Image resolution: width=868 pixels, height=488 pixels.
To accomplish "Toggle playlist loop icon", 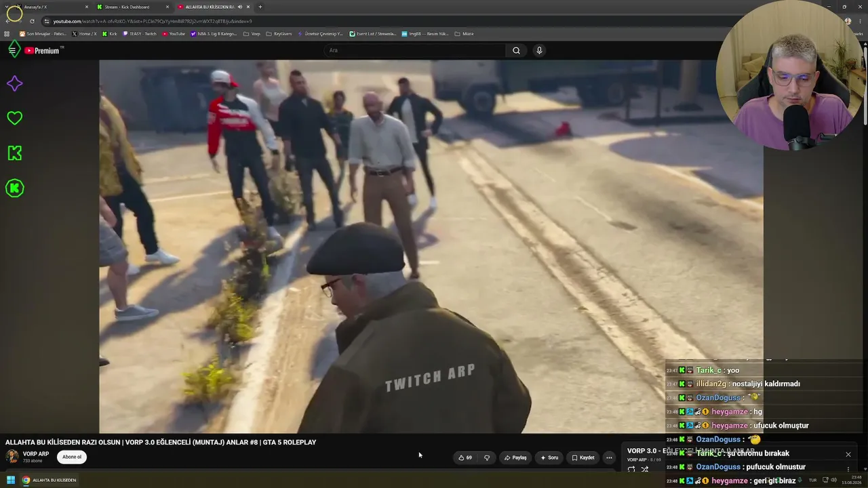I will [x=631, y=469].
